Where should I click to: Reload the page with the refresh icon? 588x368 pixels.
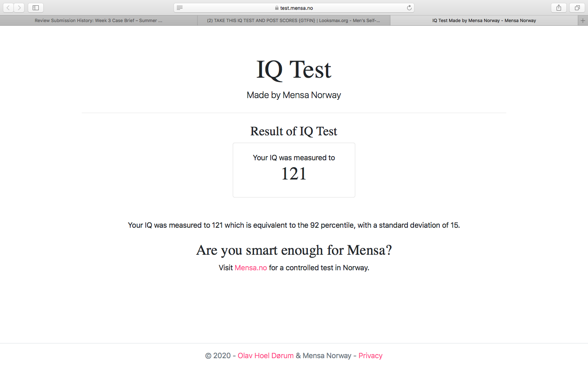(x=409, y=8)
